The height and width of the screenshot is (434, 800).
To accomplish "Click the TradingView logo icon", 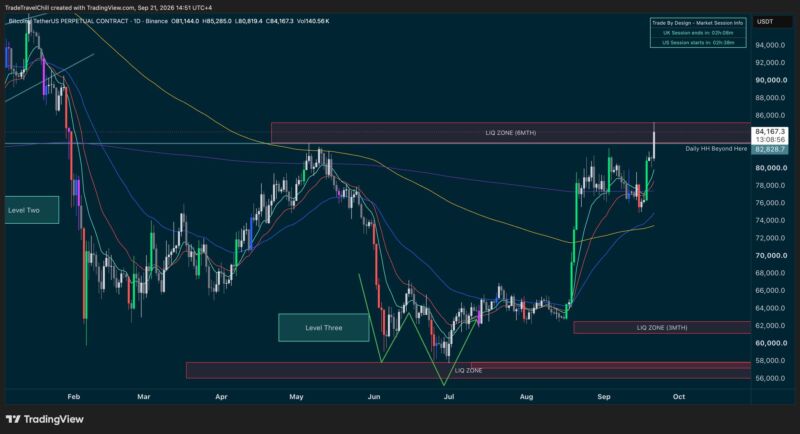I will tap(13, 419).
